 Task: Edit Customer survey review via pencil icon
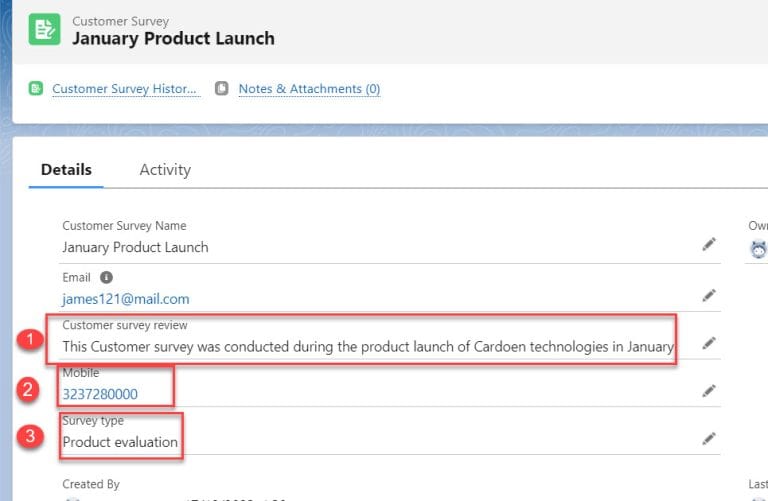tap(709, 343)
